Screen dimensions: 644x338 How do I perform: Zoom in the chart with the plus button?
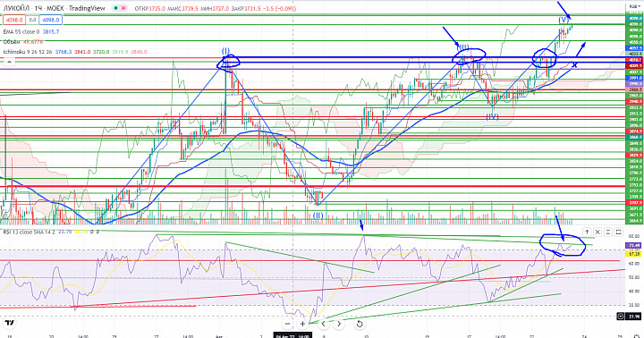[302, 324]
